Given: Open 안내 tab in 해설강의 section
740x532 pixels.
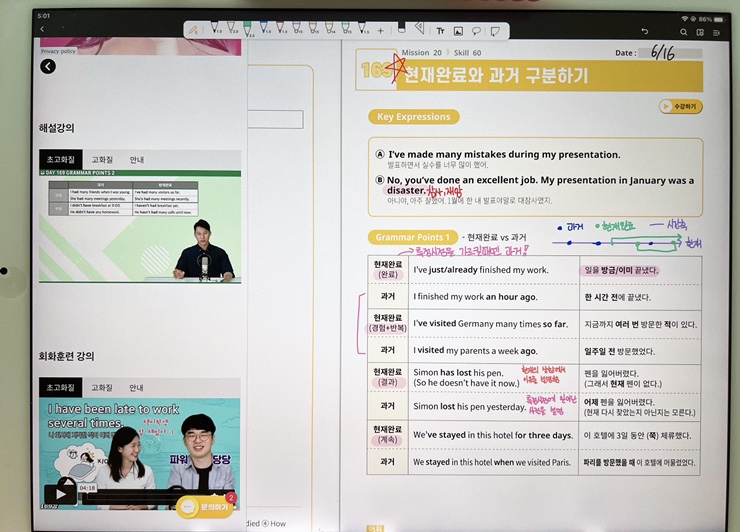Looking at the screenshot, I should pyautogui.click(x=136, y=160).
